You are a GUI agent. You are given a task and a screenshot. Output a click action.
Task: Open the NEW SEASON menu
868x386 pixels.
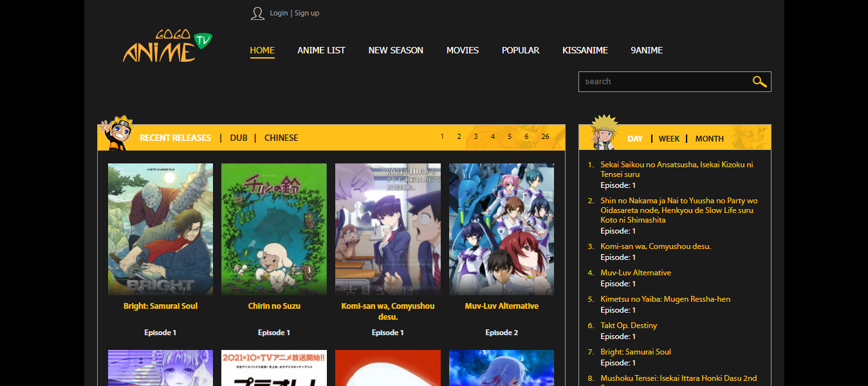tap(396, 50)
